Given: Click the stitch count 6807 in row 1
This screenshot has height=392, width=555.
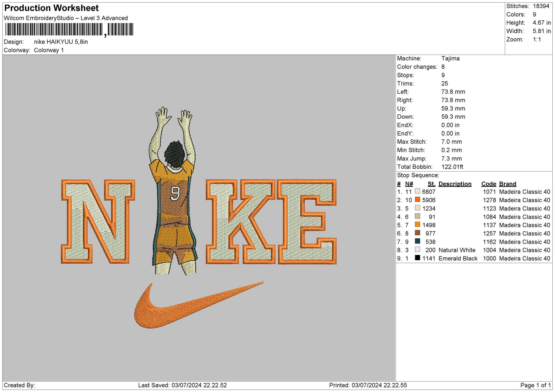Looking at the screenshot, I should coord(429,192).
